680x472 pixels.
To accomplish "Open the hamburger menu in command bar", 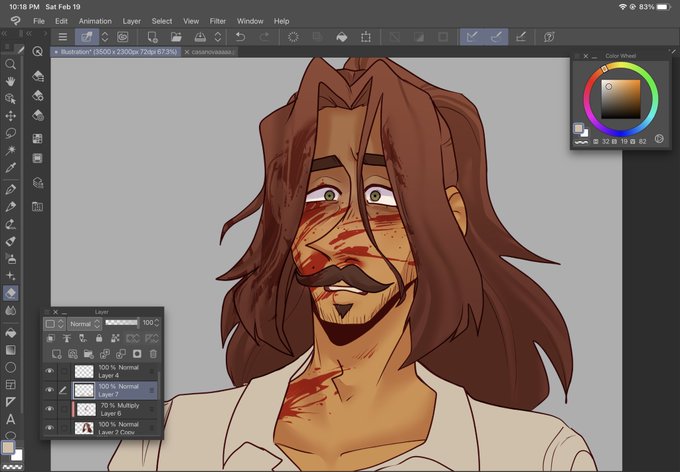I will click(x=63, y=37).
